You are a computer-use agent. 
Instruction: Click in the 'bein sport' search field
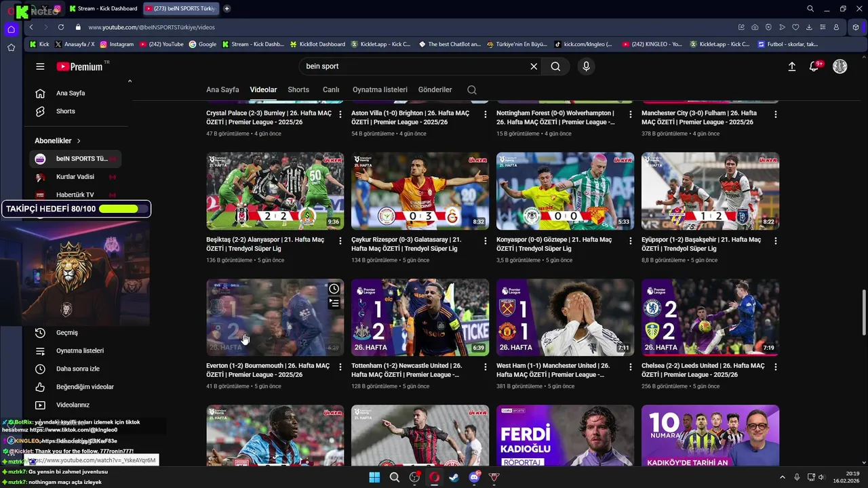point(414,66)
